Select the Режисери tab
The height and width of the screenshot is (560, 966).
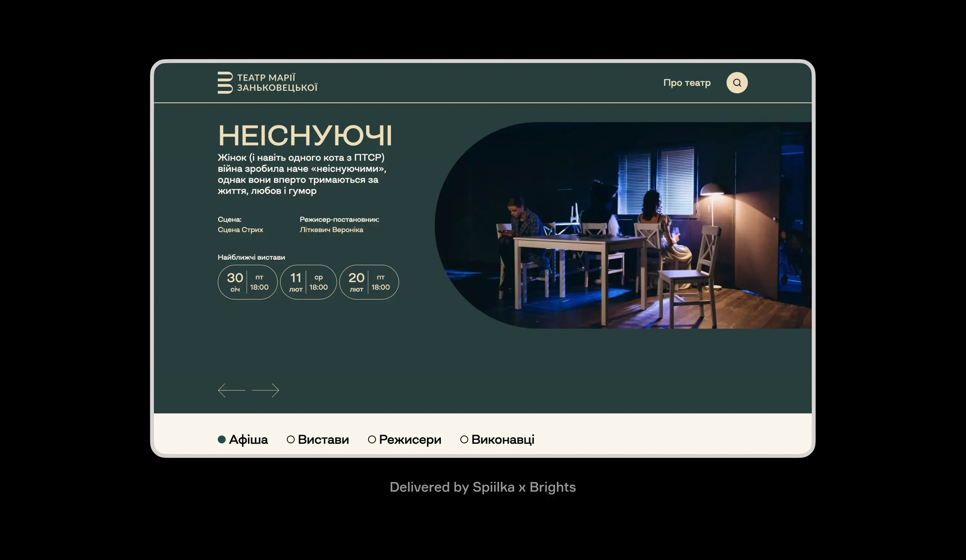tap(404, 439)
